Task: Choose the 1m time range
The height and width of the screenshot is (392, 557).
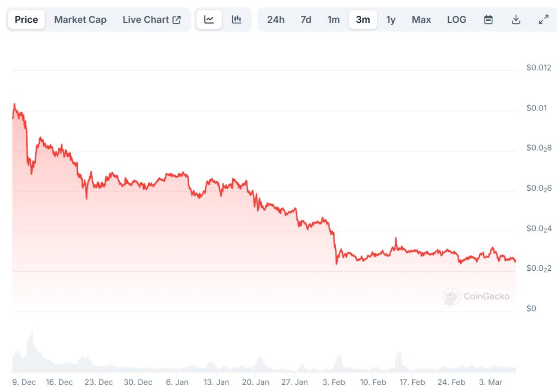Action: point(333,20)
